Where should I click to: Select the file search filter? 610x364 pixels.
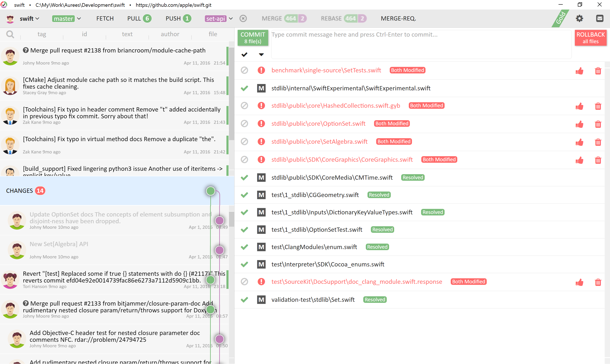[x=213, y=34]
